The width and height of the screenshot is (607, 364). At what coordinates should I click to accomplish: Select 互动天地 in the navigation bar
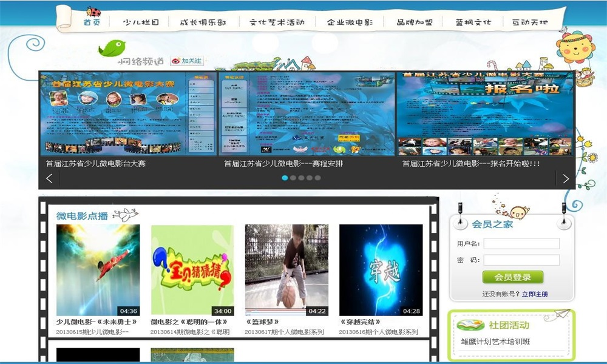(529, 22)
